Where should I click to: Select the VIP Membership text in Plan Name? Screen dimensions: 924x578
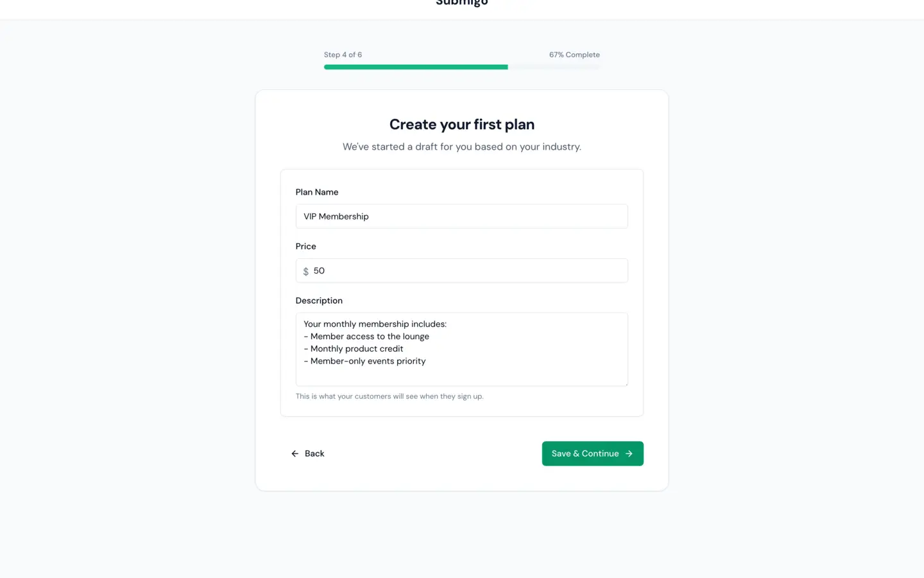(x=336, y=216)
